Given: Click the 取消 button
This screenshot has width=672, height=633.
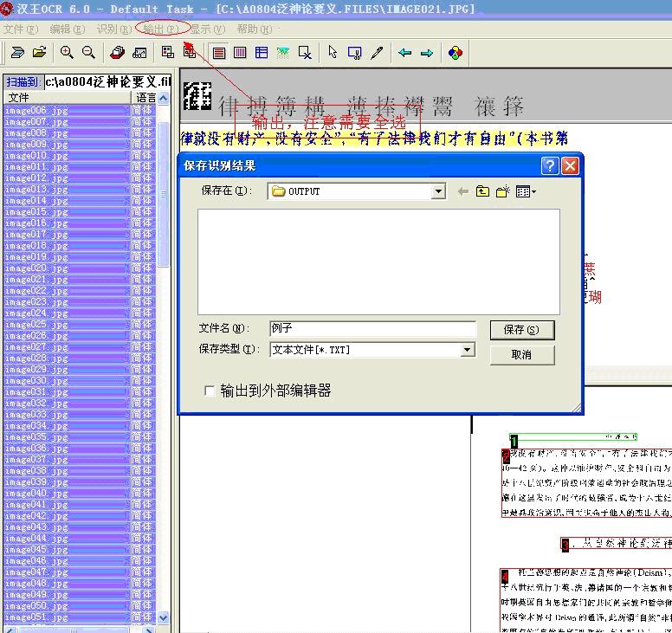Looking at the screenshot, I should [x=522, y=355].
